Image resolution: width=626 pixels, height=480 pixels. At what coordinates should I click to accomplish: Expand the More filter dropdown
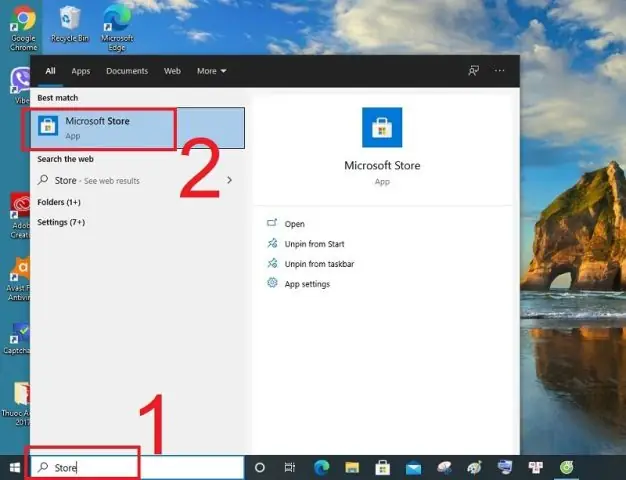click(212, 71)
